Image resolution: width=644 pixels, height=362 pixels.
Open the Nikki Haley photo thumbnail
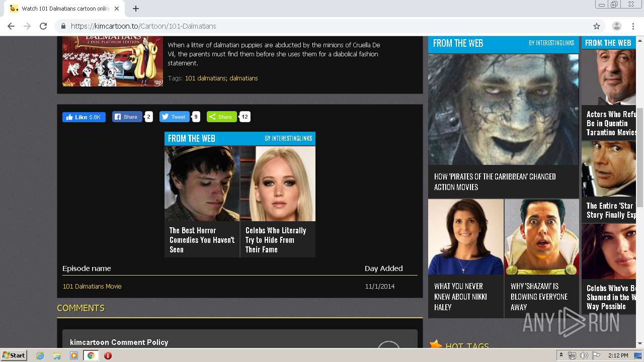(466, 237)
